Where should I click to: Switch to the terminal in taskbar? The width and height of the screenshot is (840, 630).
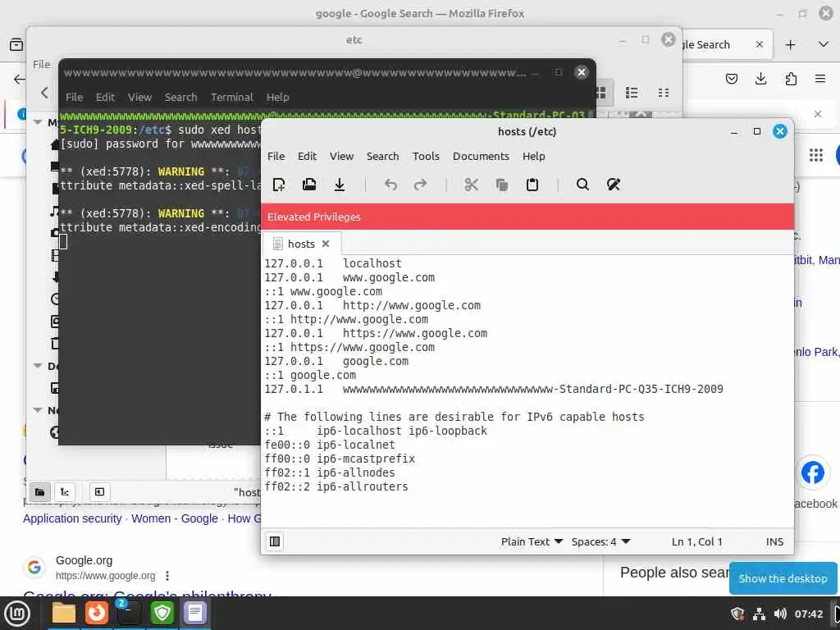pos(129,614)
